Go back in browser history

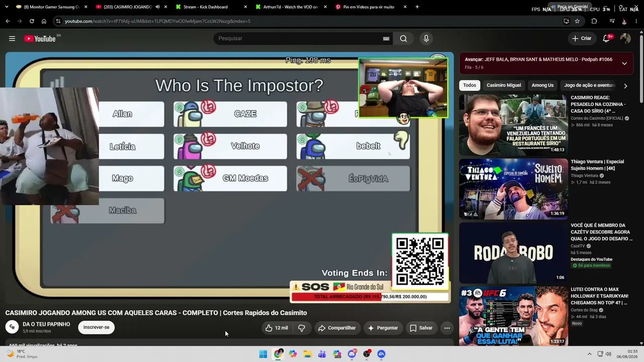point(8,21)
